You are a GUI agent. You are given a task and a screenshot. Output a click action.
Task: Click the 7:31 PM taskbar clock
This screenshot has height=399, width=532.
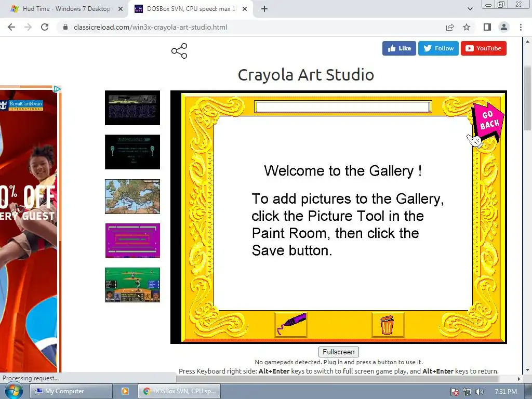point(506,392)
